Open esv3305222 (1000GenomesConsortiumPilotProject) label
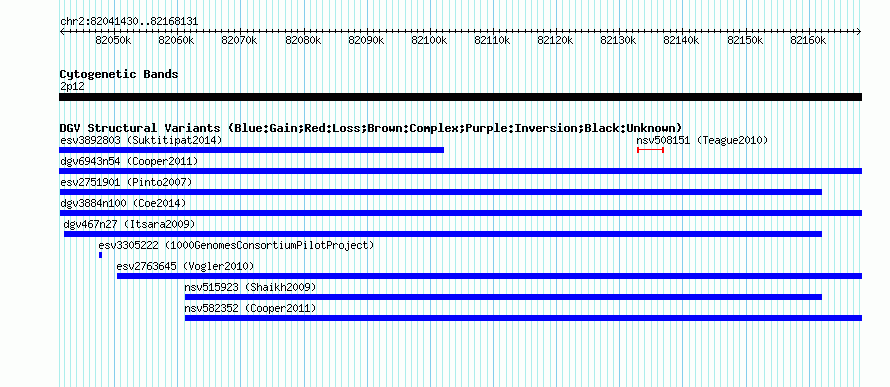Image resolution: width=890 pixels, height=387 pixels. coord(237,246)
